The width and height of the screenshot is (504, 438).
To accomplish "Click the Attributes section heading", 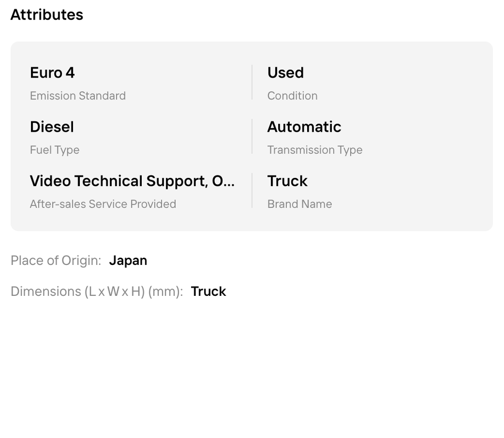I will pos(47,15).
